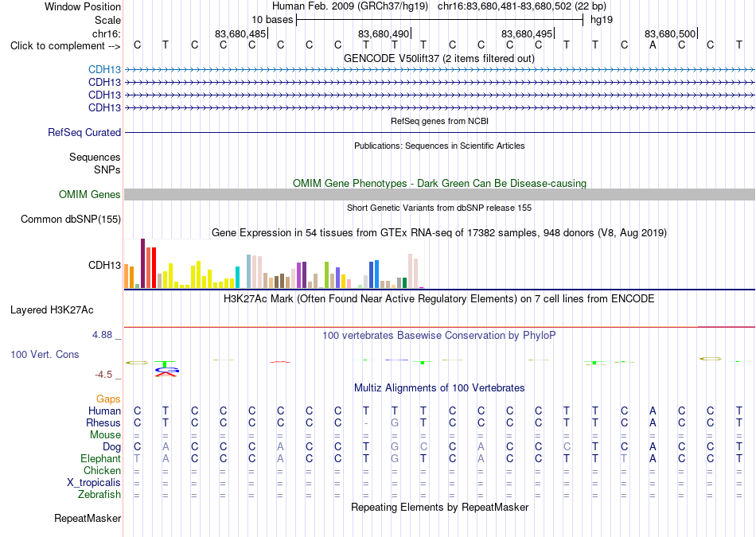The image size is (756, 537).
Task: Open the OMIM Genes track label
Action: (x=89, y=194)
